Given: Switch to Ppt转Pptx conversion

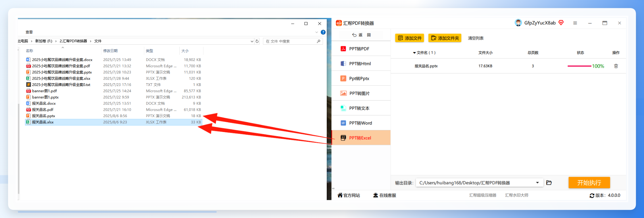Looking at the screenshot, I should (361, 79).
